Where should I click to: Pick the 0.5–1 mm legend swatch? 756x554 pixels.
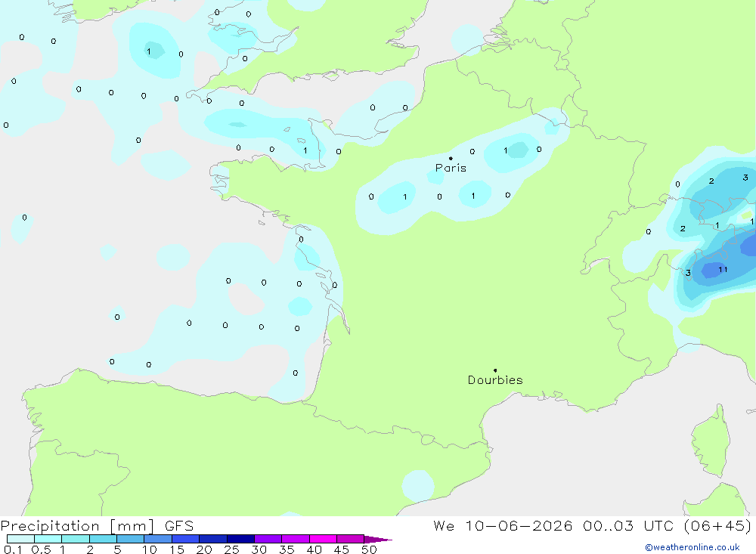coord(48,539)
